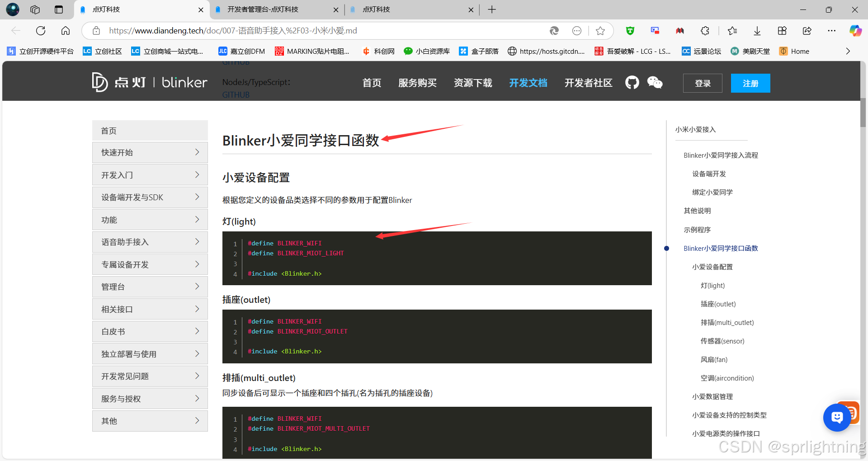Go to browser home page icon
The image size is (868, 461).
66,31
